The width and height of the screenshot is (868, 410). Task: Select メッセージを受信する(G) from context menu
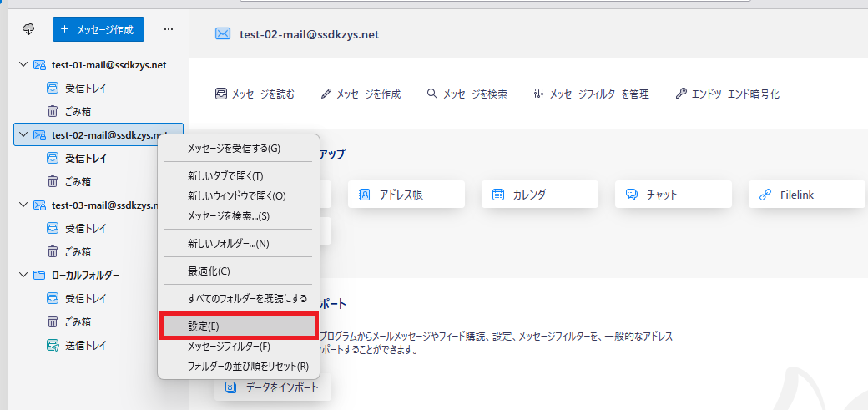coord(234,148)
